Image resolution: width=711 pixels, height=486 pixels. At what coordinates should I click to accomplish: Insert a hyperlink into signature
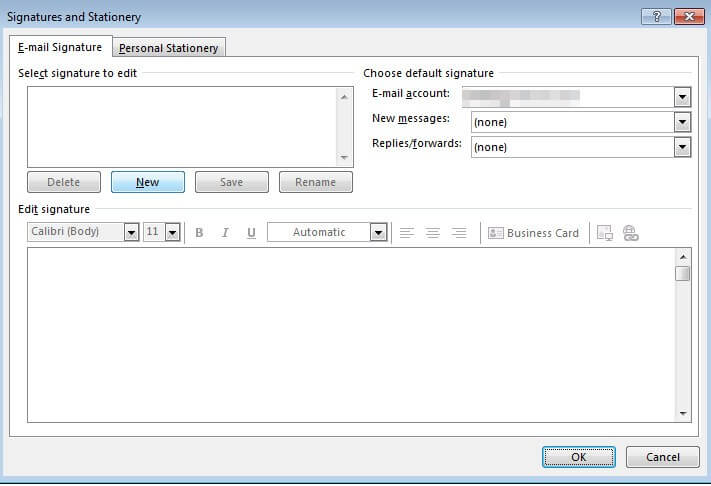630,233
